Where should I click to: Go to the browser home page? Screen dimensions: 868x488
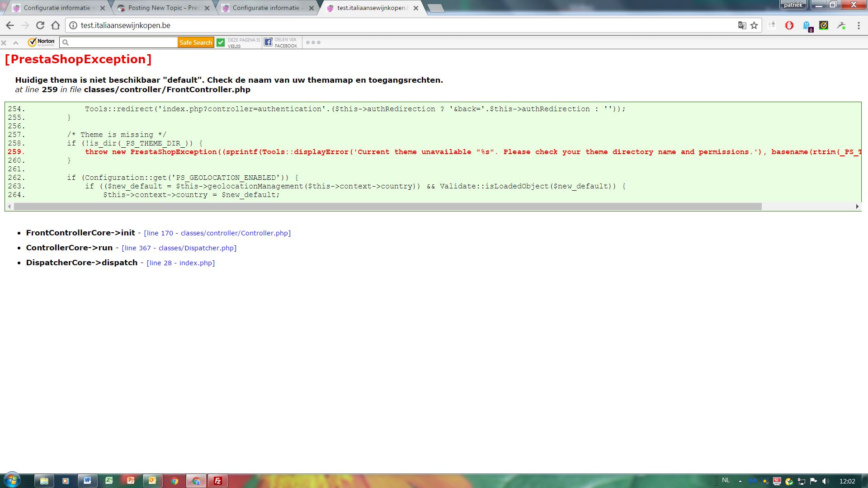pyautogui.click(x=56, y=26)
